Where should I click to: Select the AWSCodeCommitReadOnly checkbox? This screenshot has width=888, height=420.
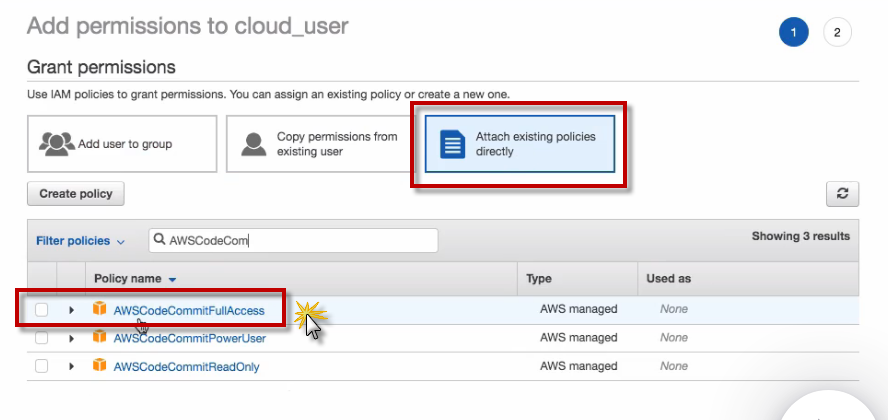pyautogui.click(x=42, y=366)
